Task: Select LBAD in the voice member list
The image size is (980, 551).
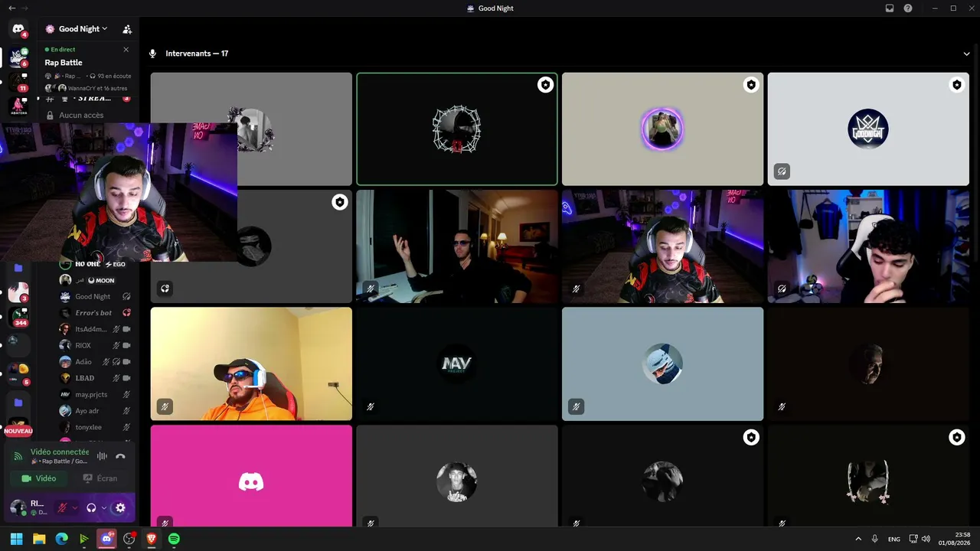Action: click(x=95, y=378)
